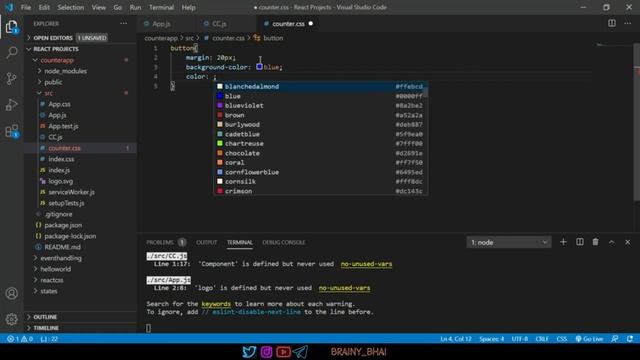Kill terminal with trash icon
This screenshot has width=640, height=360.
(x=596, y=242)
